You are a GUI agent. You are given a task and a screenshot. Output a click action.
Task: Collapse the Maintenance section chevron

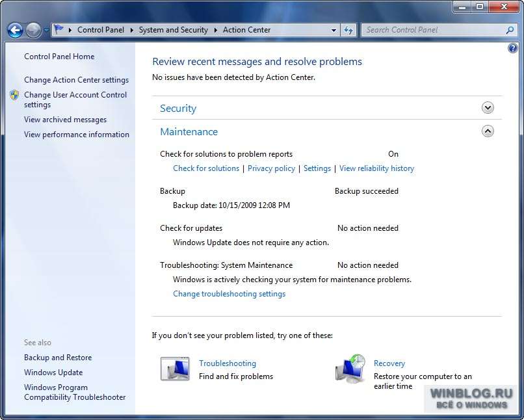pos(488,131)
